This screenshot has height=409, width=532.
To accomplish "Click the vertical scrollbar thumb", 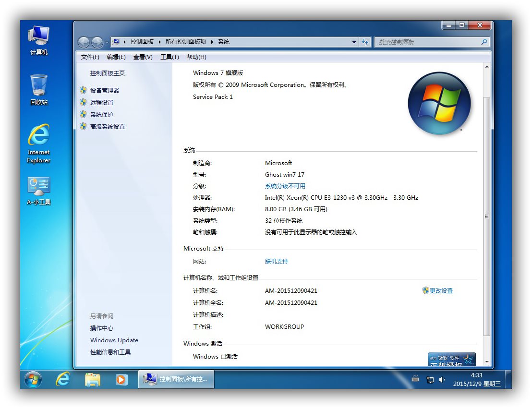I will click(487, 217).
